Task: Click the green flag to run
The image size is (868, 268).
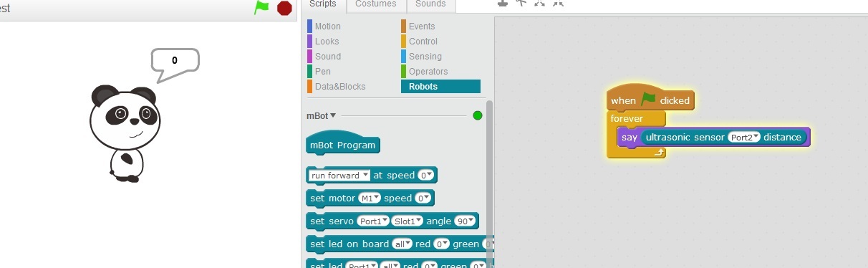Action: pyautogui.click(x=262, y=8)
